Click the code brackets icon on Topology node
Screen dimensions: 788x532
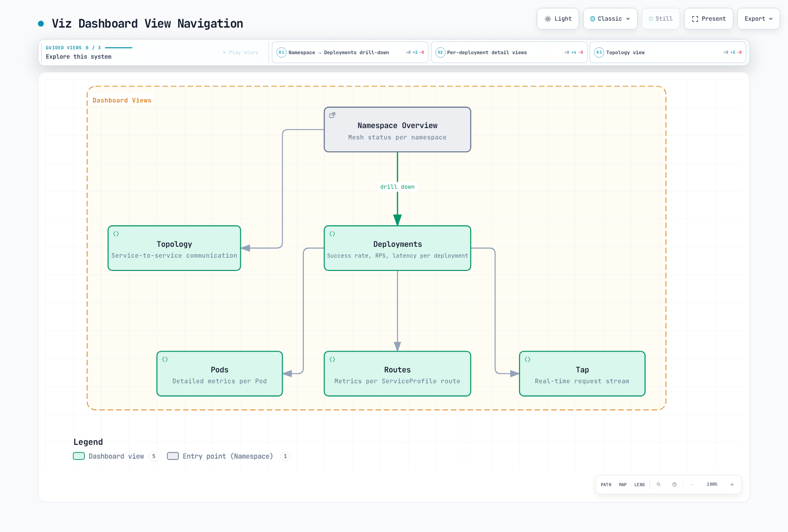[116, 234]
